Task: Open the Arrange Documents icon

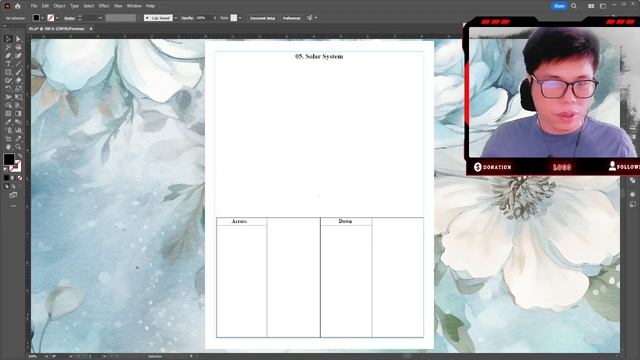Action: pos(591,6)
